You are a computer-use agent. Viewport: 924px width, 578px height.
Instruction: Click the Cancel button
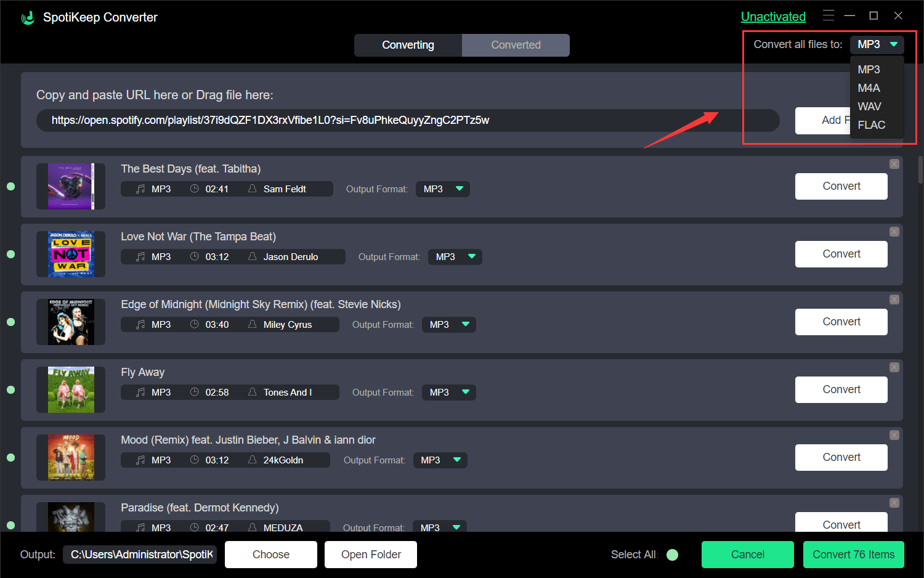(748, 555)
